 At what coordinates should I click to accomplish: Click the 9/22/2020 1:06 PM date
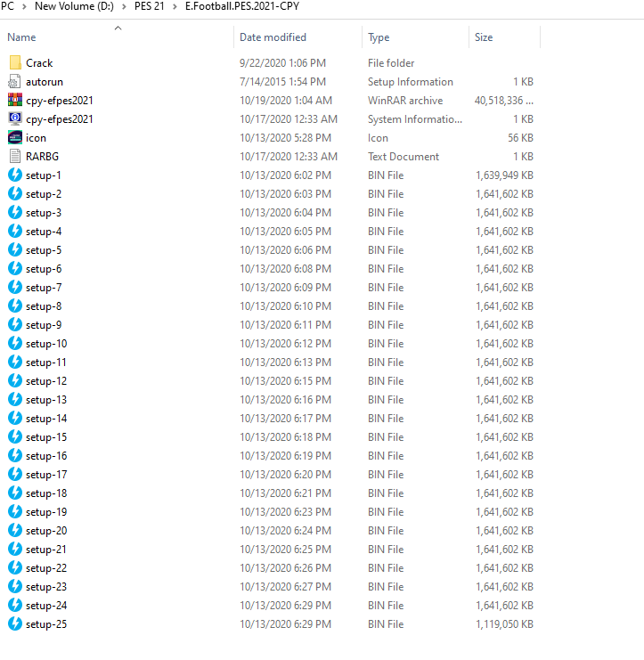[x=282, y=62]
